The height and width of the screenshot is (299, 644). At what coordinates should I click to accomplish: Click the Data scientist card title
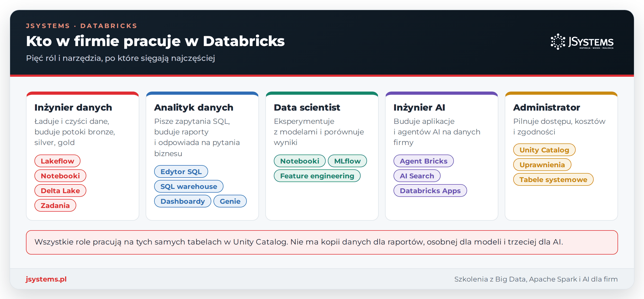[307, 107]
